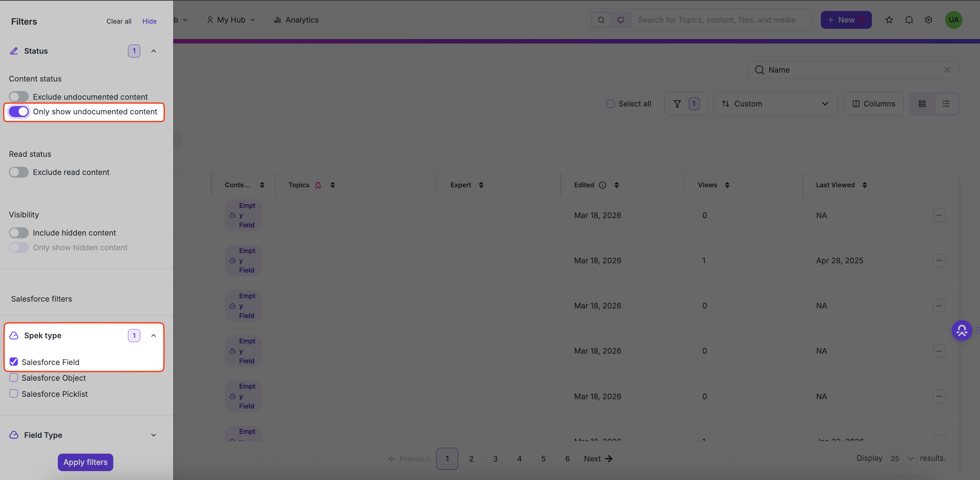Click the first row's Empty Field tag
980x480 pixels.
pos(243,215)
